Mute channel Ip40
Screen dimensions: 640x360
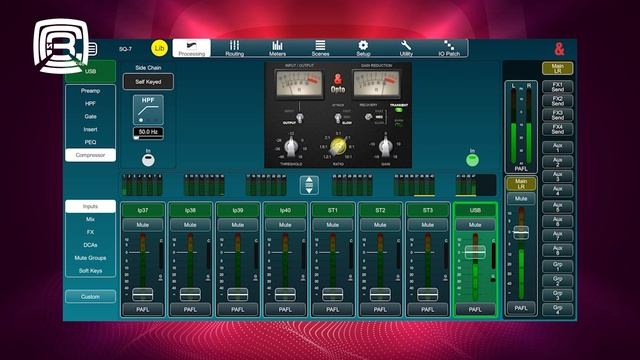click(x=285, y=225)
